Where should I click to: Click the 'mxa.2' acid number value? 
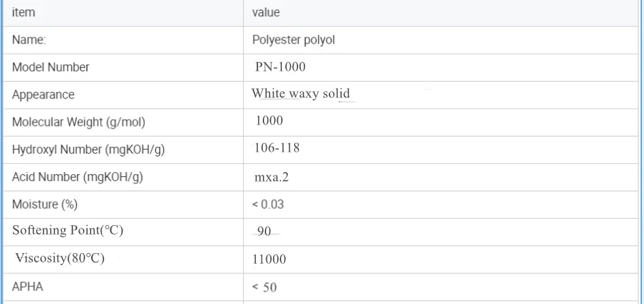[x=272, y=178]
